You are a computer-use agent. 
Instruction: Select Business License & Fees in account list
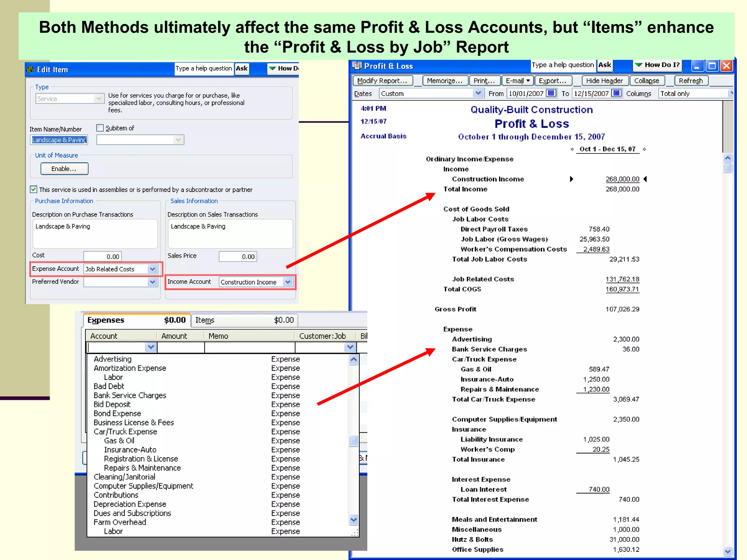coord(133,423)
